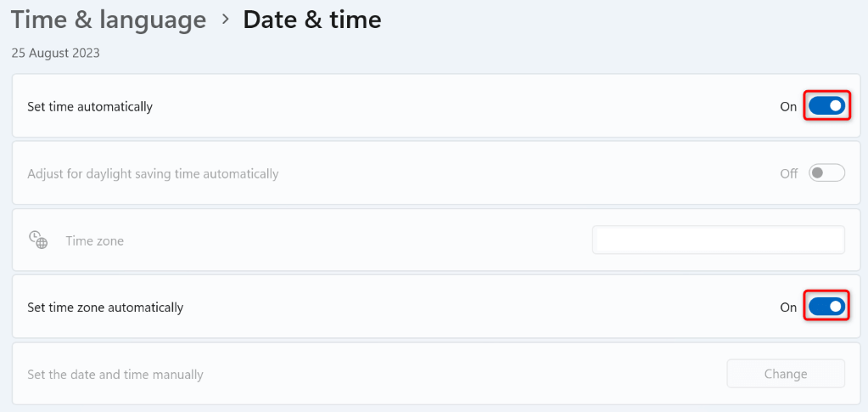This screenshot has height=412, width=868.
Task: Open the Time zone dropdown box
Action: tap(718, 240)
